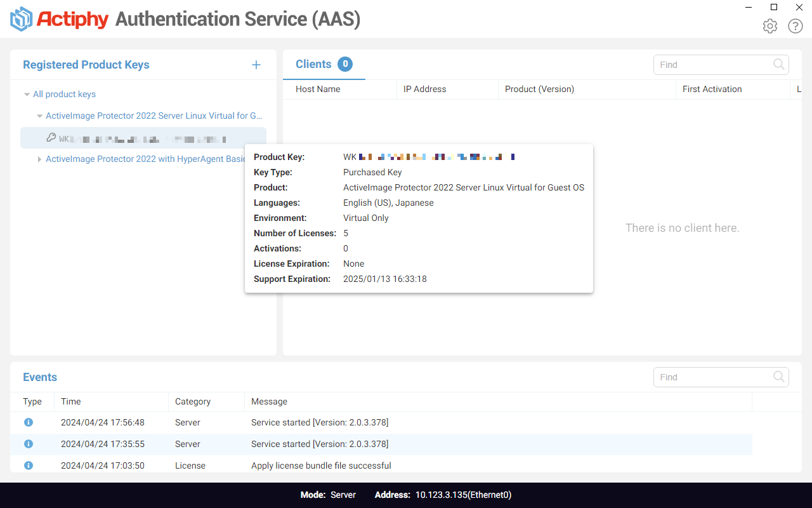Select the WK product key entry
The height and width of the screenshot is (508, 812).
[143, 138]
